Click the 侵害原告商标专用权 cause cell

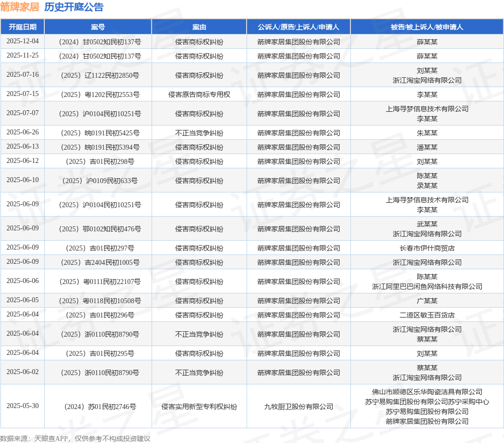pos(199,95)
